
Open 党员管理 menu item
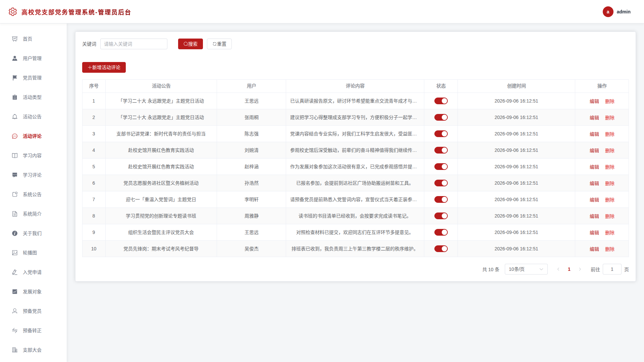click(33, 78)
